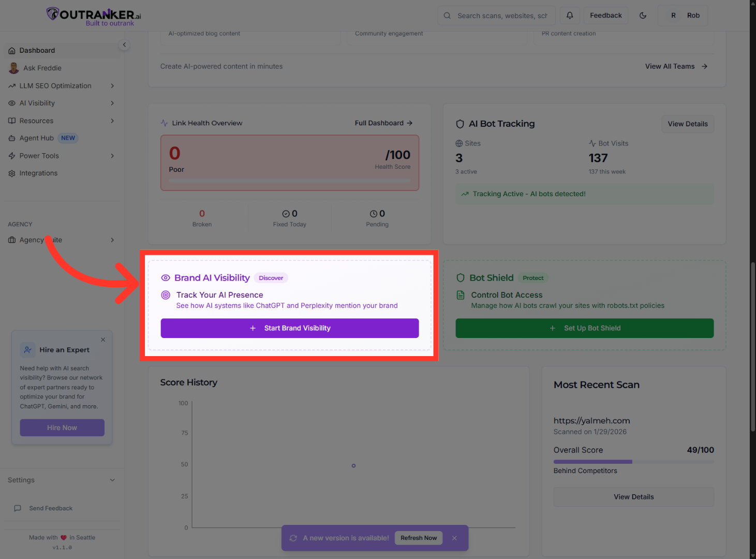Viewport: 756px width, 559px height.
Task: Click the Agent Hub flask icon
Action: 12,138
